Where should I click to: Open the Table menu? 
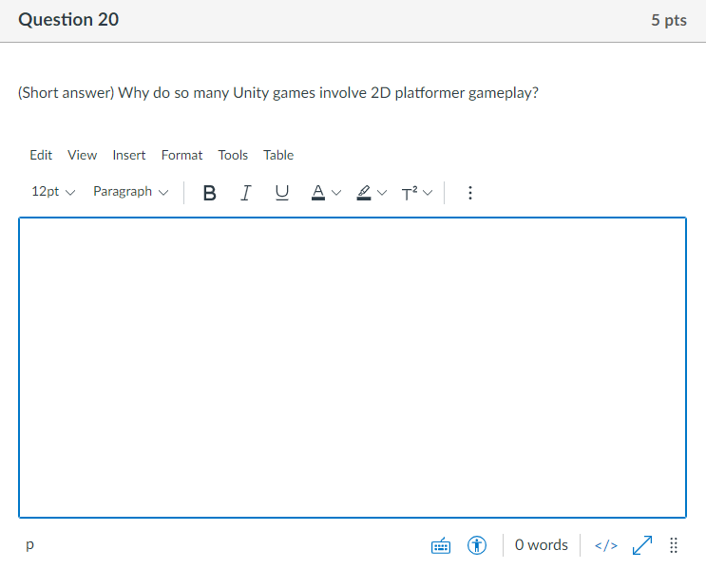(278, 156)
